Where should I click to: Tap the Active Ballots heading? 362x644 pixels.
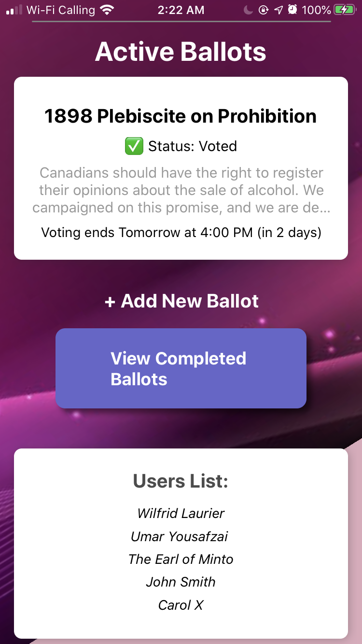[181, 52]
